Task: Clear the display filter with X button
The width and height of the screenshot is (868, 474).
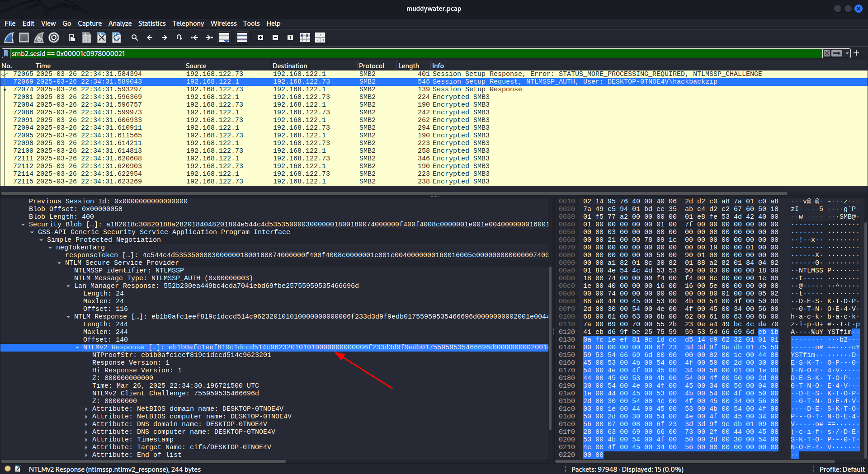Action: pyautogui.click(x=827, y=53)
